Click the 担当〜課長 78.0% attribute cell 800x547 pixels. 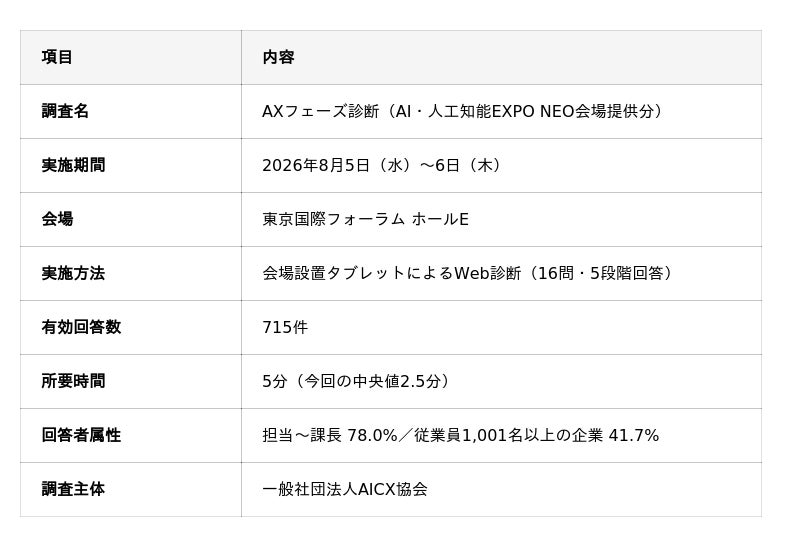[x=502, y=436]
